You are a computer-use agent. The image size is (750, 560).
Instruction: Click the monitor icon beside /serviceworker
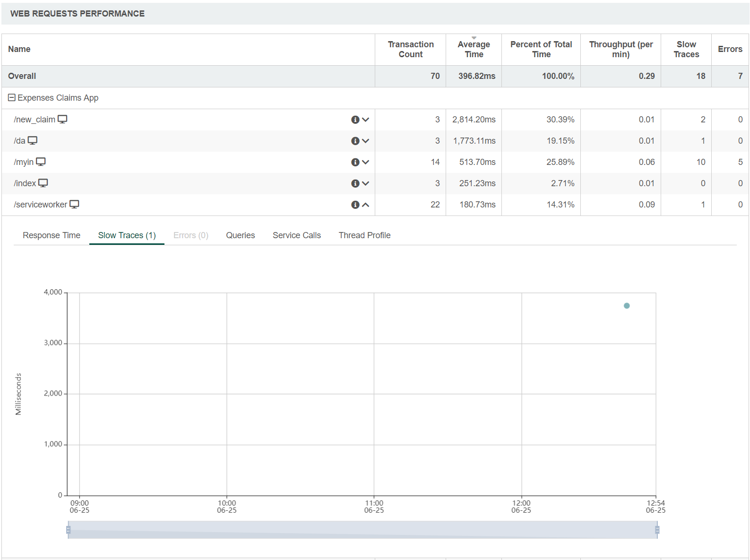coord(74,204)
